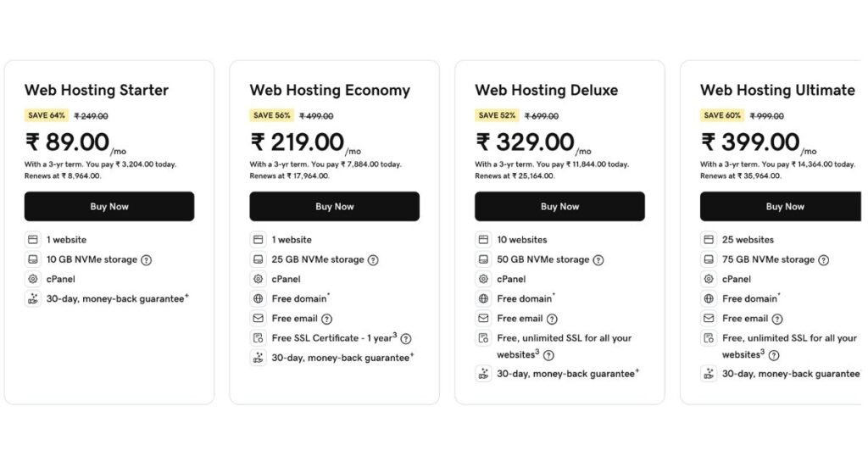Click the cPanel gear icon in Starter plan
The width and height of the screenshot is (868, 456).
32,279
